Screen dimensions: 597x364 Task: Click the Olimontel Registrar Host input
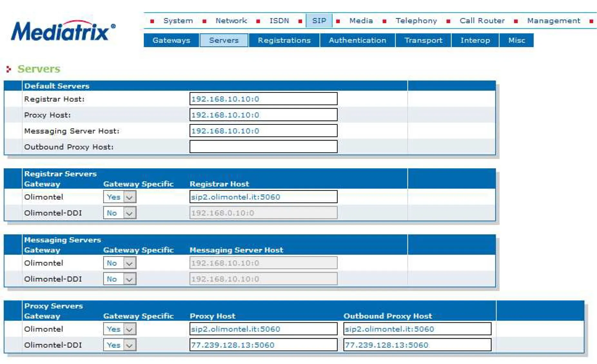click(263, 197)
